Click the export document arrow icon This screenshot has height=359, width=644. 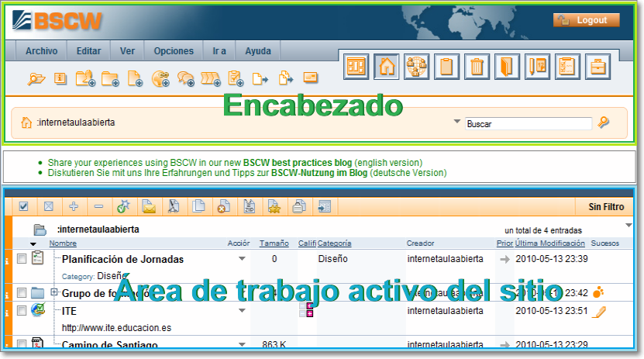[260, 78]
